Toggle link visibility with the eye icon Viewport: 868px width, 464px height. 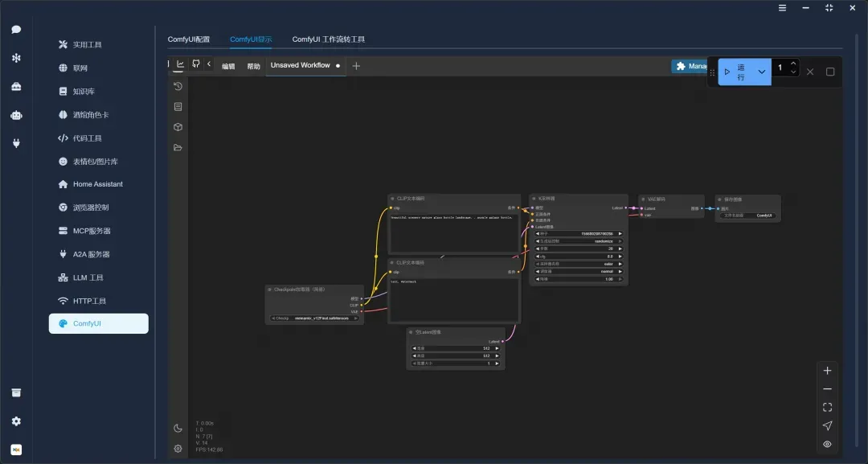pyautogui.click(x=827, y=444)
